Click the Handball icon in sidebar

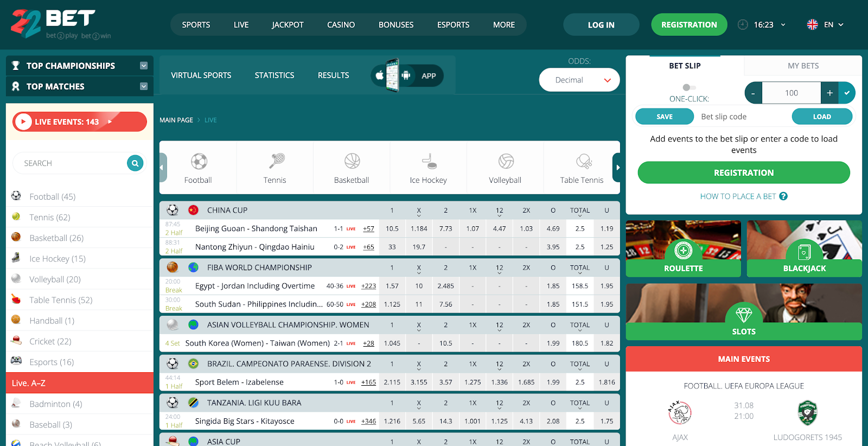point(16,320)
